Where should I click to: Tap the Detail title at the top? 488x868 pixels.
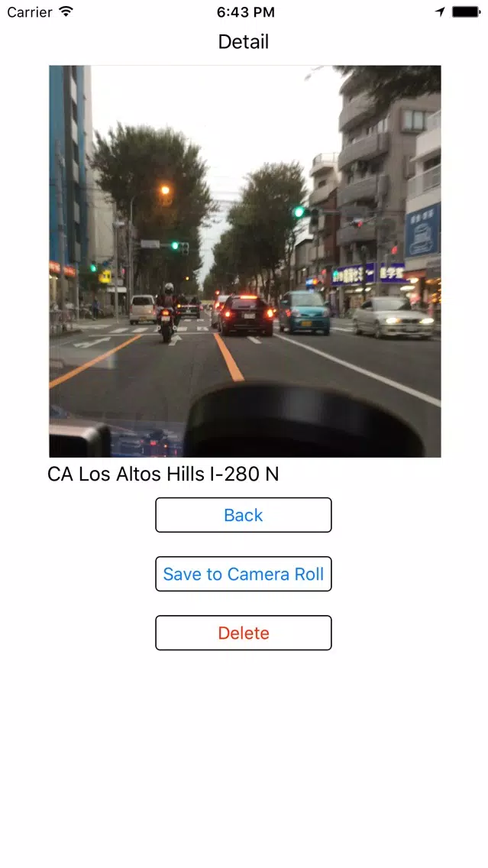click(x=244, y=41)
